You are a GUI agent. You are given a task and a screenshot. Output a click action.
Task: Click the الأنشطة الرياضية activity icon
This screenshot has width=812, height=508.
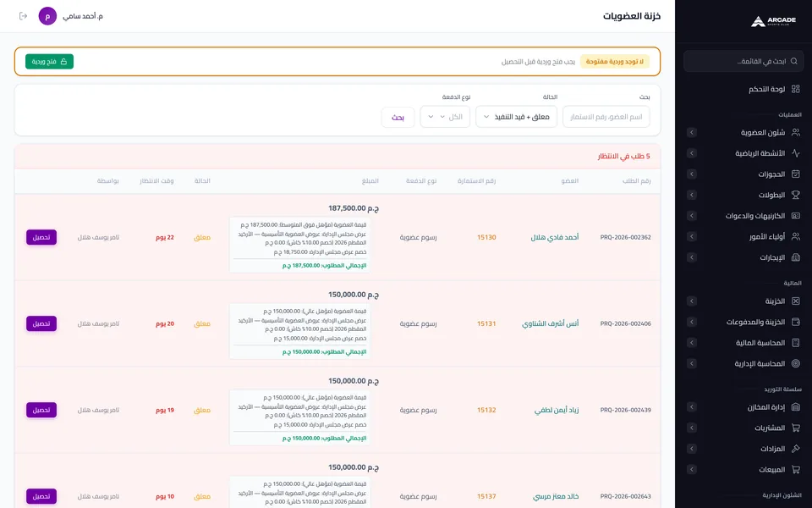pos(796,153)
